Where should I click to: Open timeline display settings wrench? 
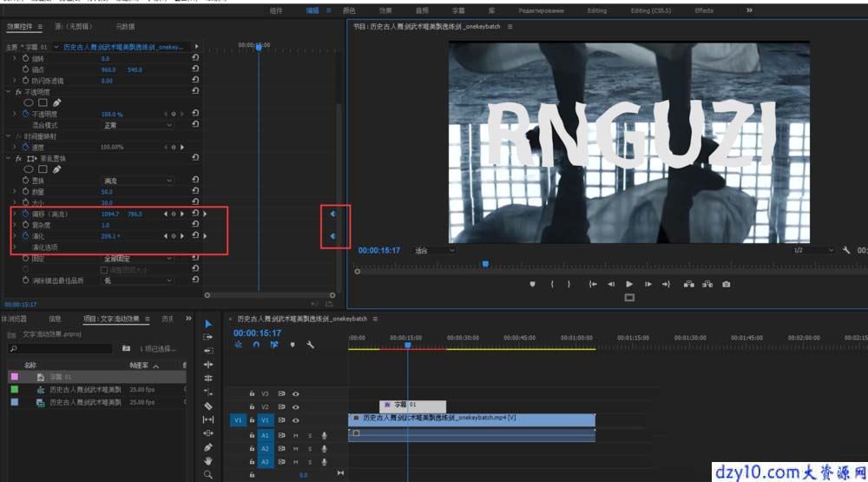click(x=310, y=345)
